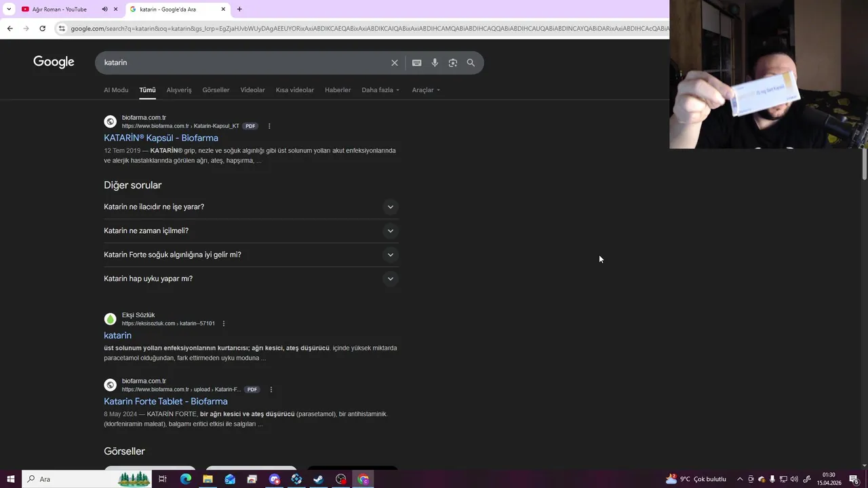868x488 pixels.
Task: Click the 'Diğer sorular' heading
Action: [133, 185]
